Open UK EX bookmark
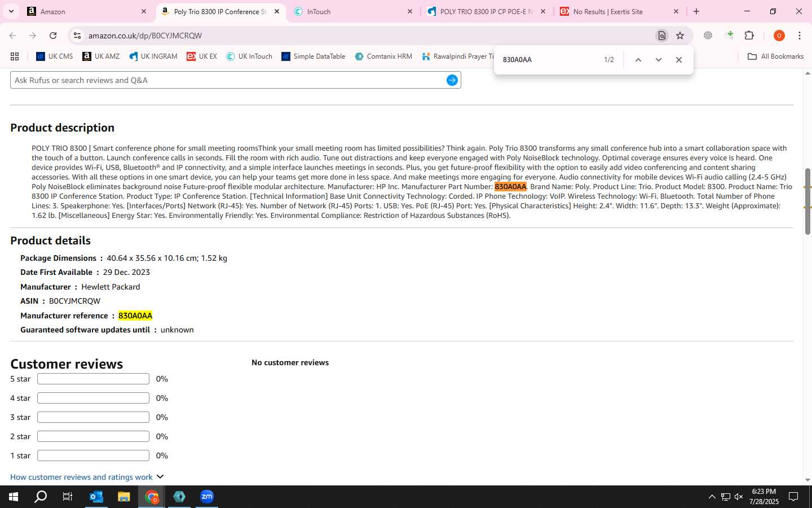The width and height of the screenshot is (812, 508). (x=202, y=56)
